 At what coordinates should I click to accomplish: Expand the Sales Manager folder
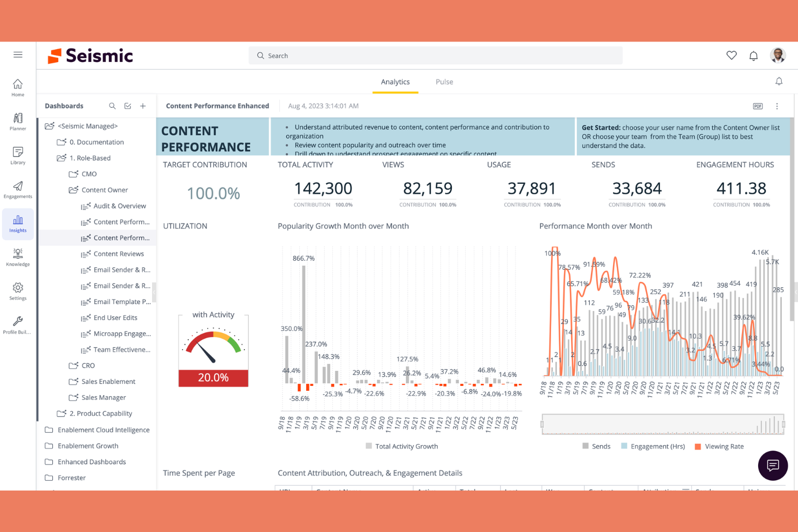point(98,398)
